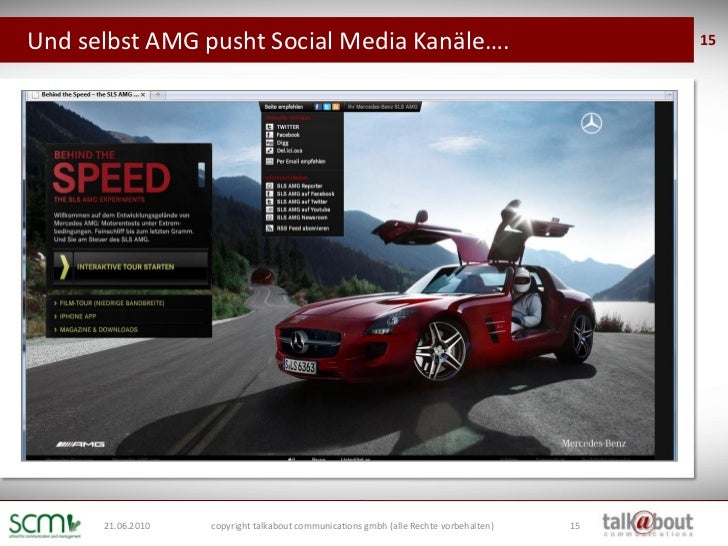Click the yellow arrow on tour button
Viewport: 728px width, 546px height.
[x=64, y=266]
